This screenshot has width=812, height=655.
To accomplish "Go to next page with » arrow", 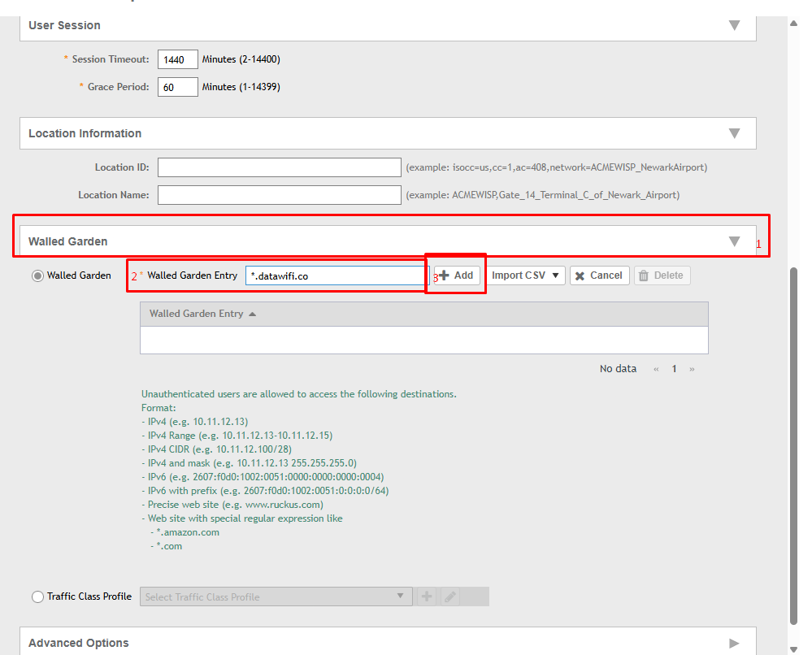I will coord(692,369).
